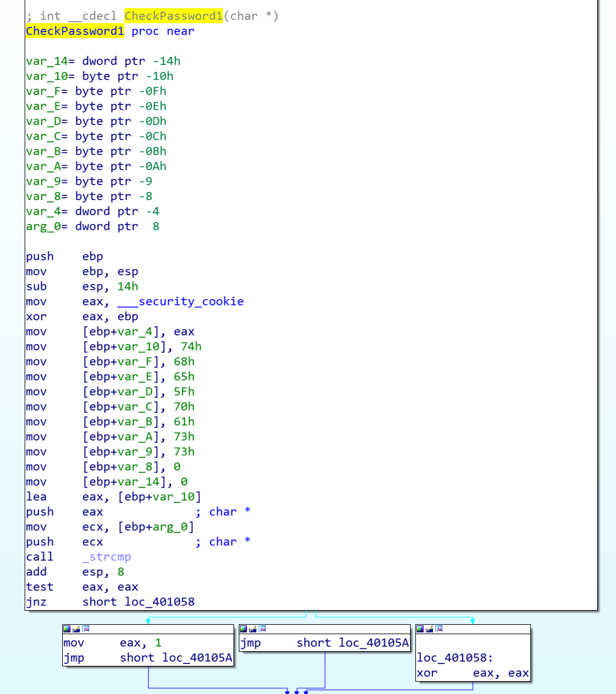
Task: Click loc_401058 in the jnz instruction
Action: click(x=159, y=602)
